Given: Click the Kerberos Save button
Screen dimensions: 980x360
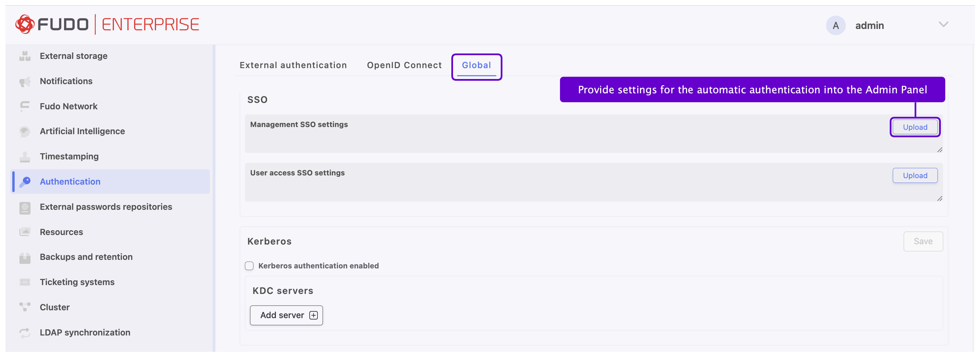Looking at the screenshot, I should pyautogui.click(x=923, y=242).
